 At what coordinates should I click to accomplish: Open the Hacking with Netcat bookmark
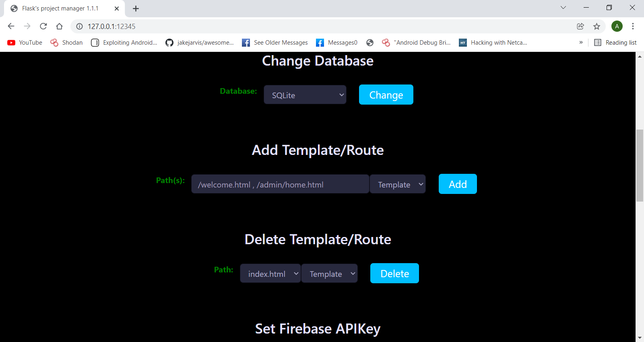493,43
